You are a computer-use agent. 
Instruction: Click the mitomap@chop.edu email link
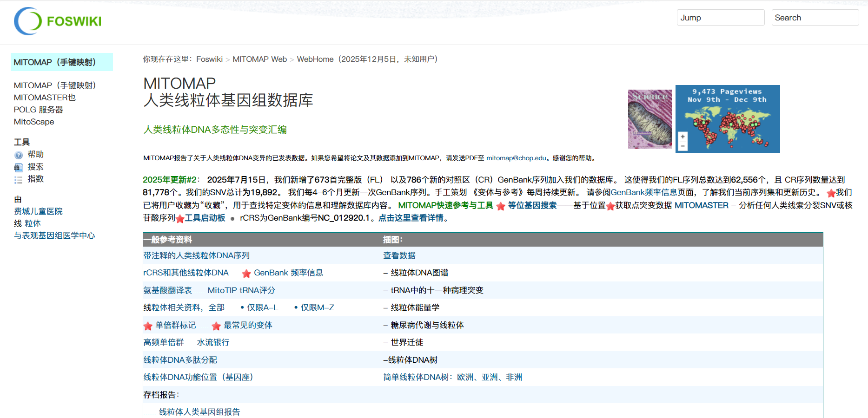click(516, 158)
